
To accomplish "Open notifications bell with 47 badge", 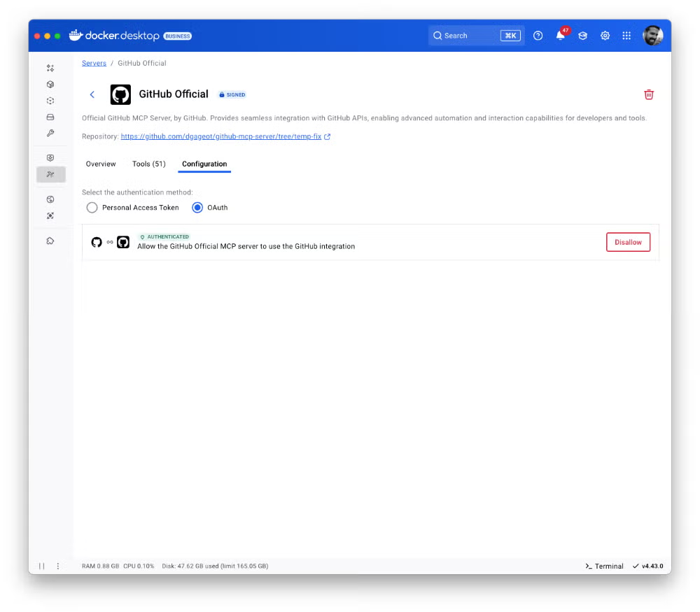I will point(561,35).
